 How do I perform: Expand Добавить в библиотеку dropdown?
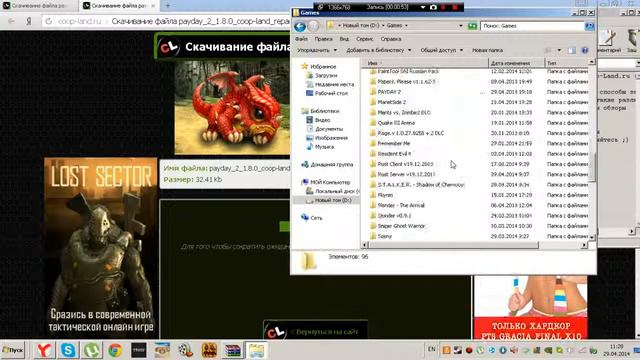[379, 50]
